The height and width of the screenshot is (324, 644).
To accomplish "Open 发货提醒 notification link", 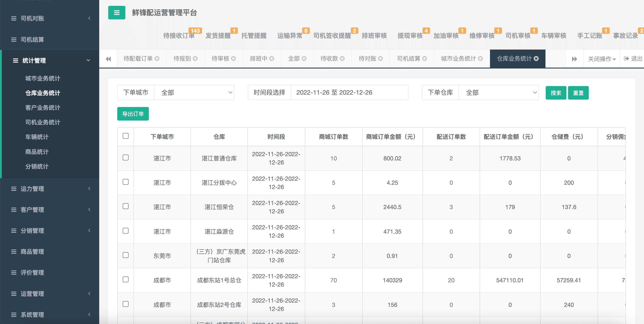I will point(218,36).
